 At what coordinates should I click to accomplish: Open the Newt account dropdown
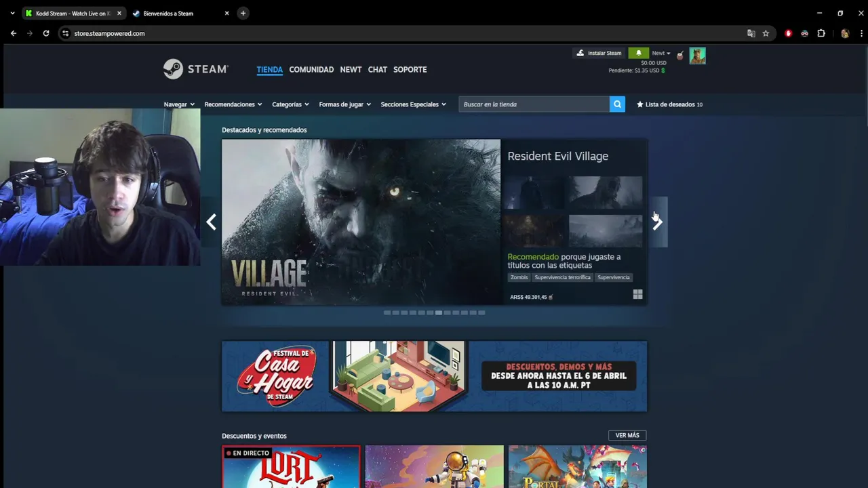tap(660, 53)
